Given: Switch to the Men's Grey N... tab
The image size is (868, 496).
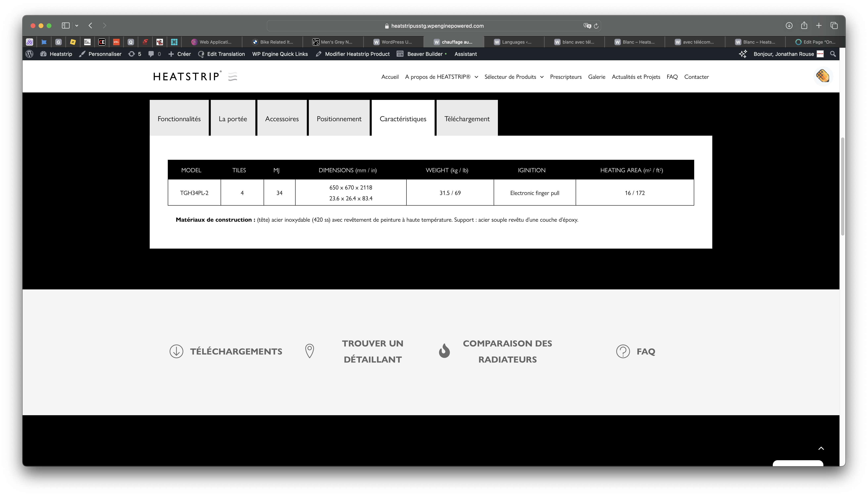Looking at the screenshot, I should click(333, 42).
